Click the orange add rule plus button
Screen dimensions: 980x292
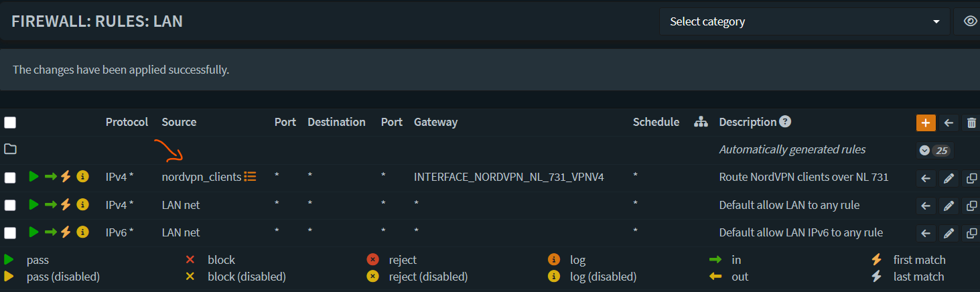point(926,123)
